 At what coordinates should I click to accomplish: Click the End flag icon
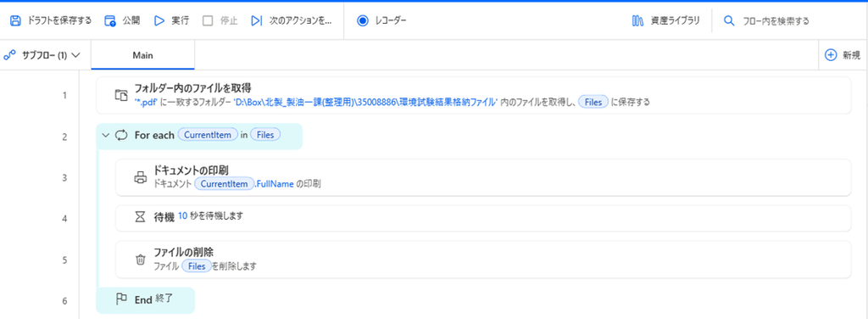[120, 299]
